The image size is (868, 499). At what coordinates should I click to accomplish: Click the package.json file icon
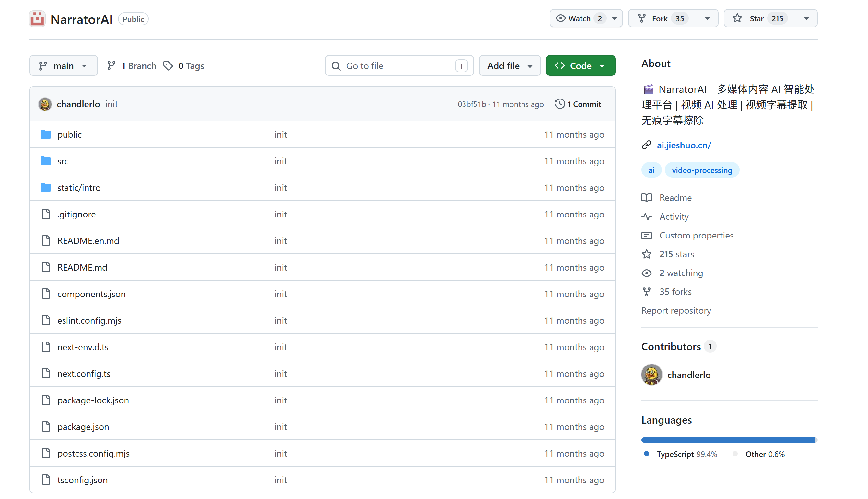[x=46, y=427]
